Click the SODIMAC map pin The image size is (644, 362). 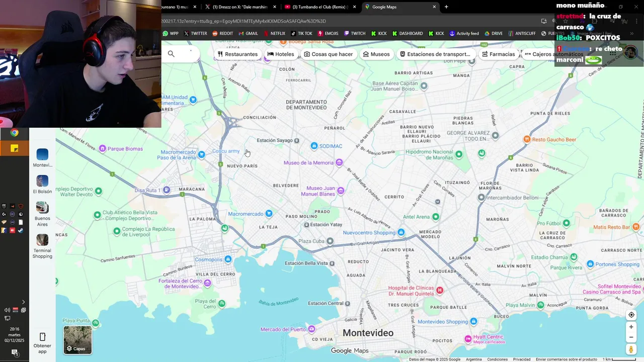(314, 146)
